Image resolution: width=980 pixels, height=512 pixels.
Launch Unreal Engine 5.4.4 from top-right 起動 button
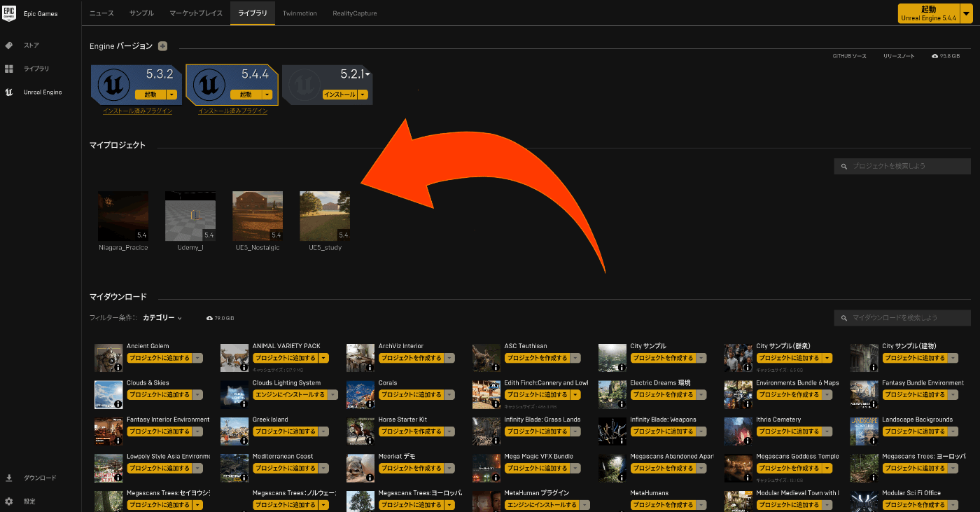coord(930,13)
